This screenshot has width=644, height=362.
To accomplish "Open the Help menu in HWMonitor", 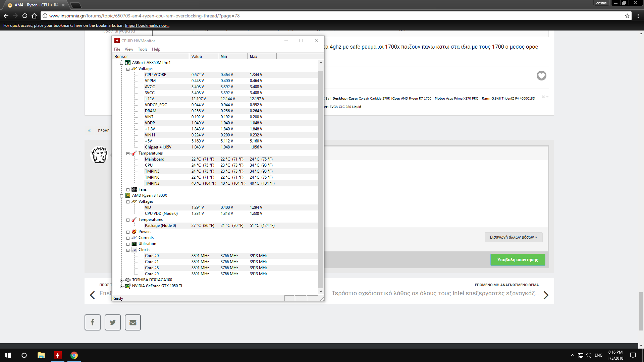I will pos(156,49).
